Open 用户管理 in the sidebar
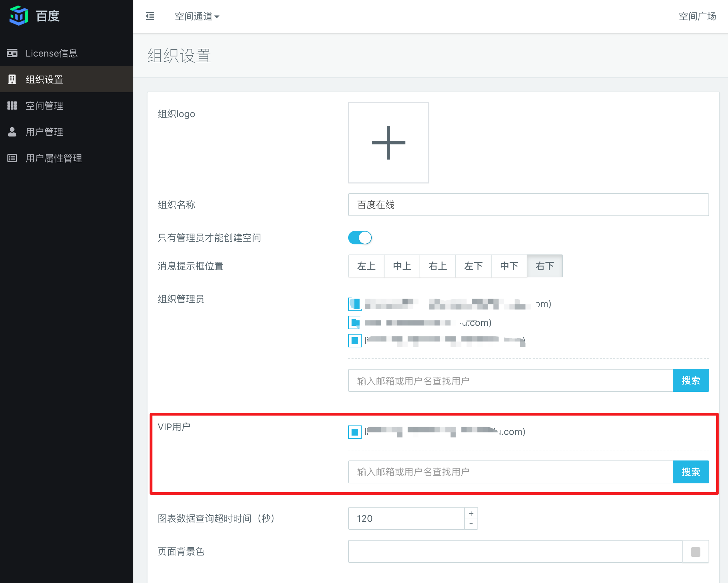Viewport: 728px width, 583px height. tap(67, 132)
